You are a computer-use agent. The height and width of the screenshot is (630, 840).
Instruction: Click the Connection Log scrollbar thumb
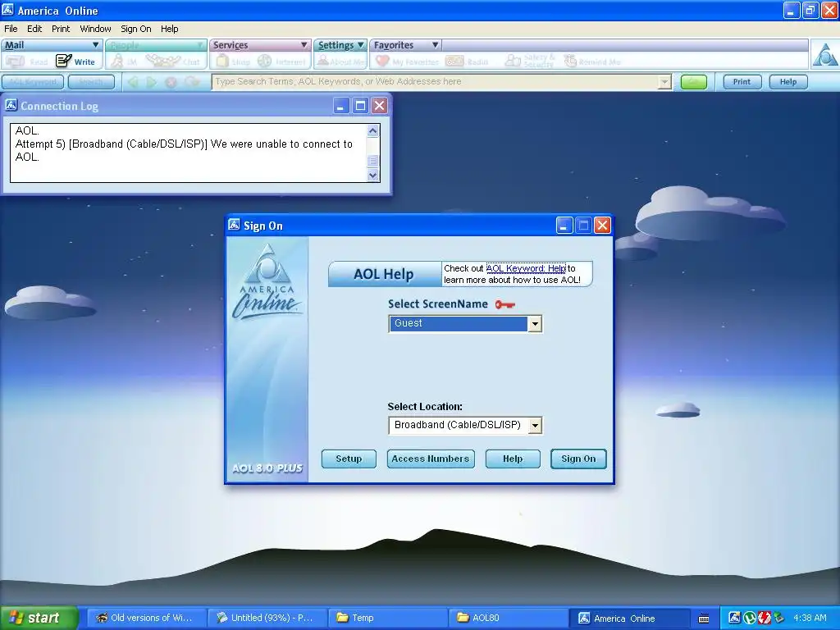coord(373,161)
